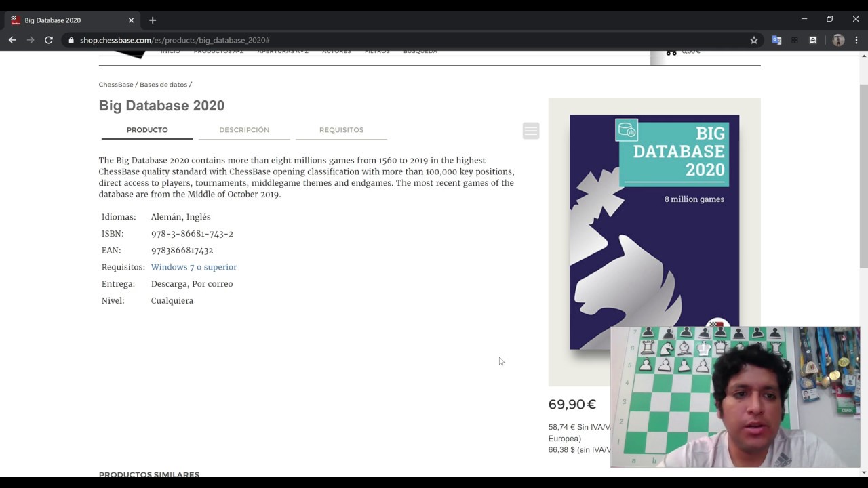Switch to the DESCRIPCIÓN tab
Viewport: 868px width, 488px height.
[244, 130]
